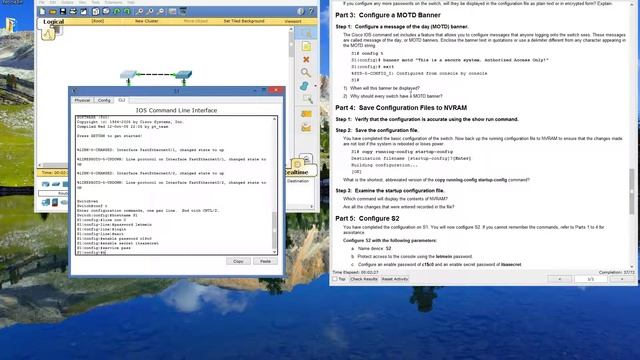Screen dimensions: 640x360
Task: Select the red Delete tool
Action: tap(306, 60)
